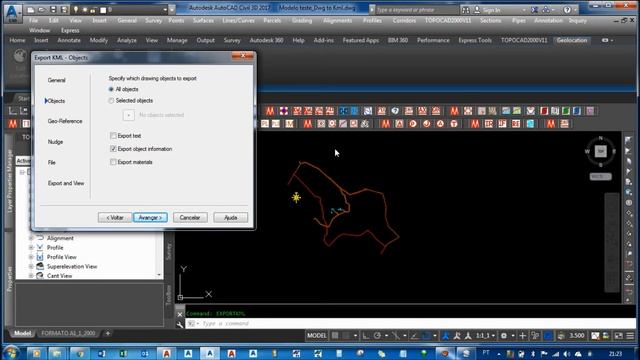The width and height of the screenshot is (640, 360).
Task: Click the Cancelar button
Action: click(190, 218)
